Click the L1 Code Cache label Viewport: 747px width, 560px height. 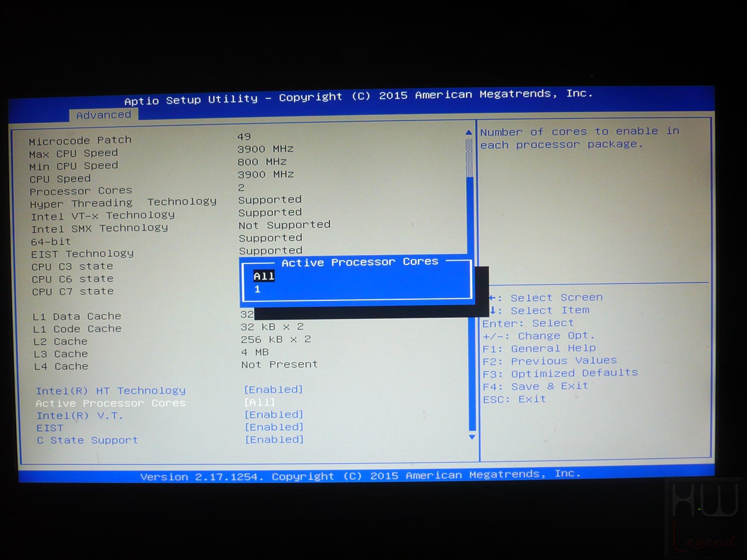[x=77, y=329]
